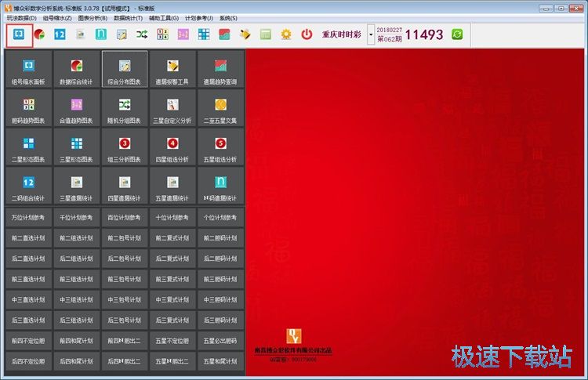Open the 三星遗漏统计 tile

pyautogui.click(x=77, y=186)
